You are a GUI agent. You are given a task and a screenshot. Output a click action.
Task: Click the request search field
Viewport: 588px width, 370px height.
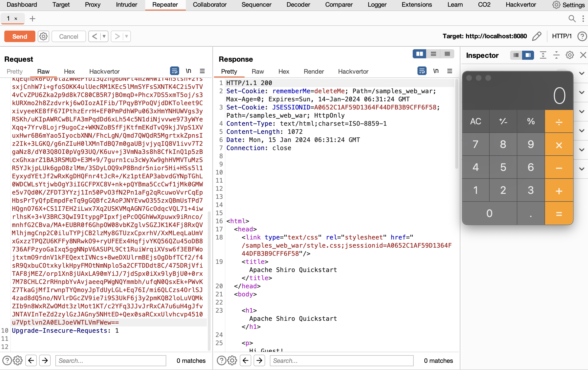pyautogui.click(x=111, y=360)
